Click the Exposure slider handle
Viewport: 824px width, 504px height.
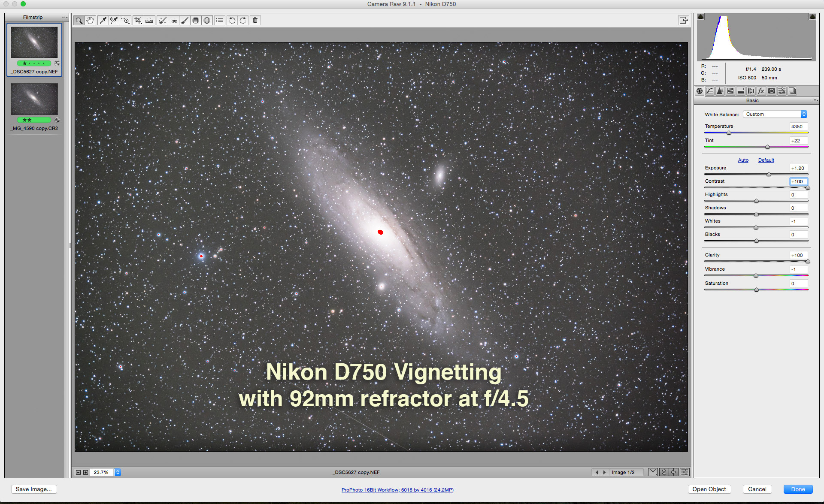coord(769,175)
